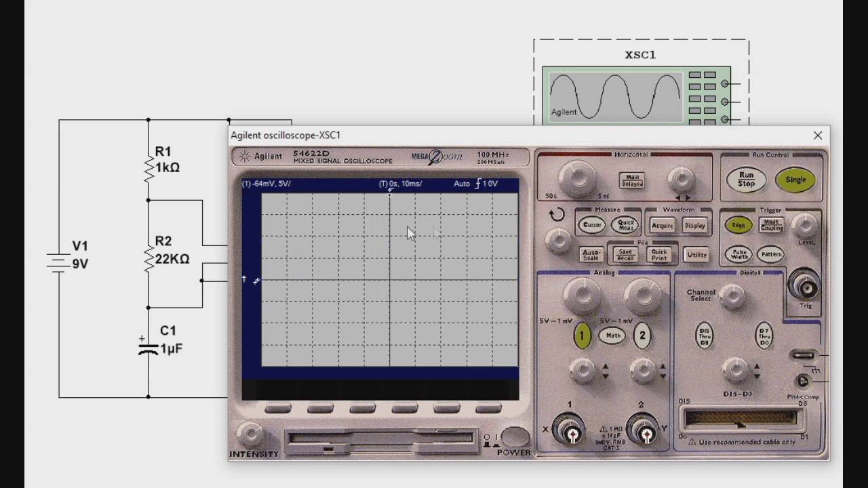Click the digital D15-D0 position knob

(x=735, y=369)
